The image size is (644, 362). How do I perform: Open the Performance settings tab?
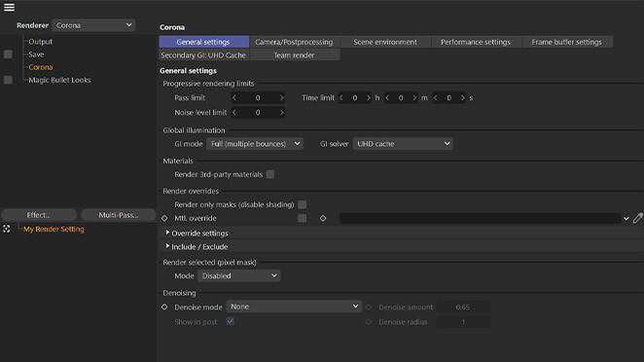(x=476, y=42)
